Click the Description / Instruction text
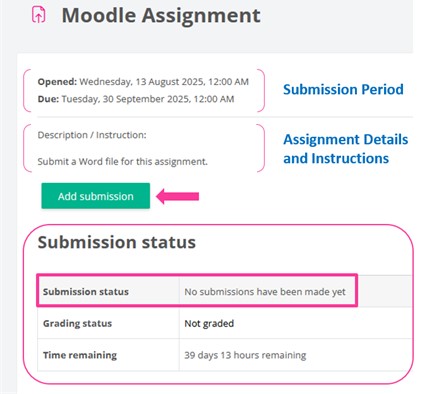Image resolution: width=438 pixels, height=394 pixels. (92, 135)
